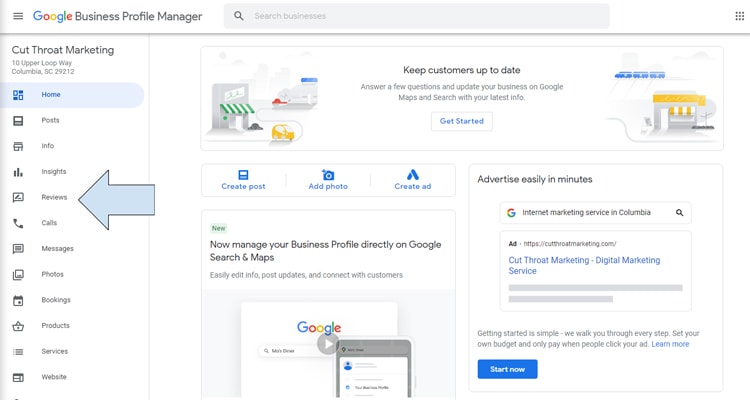Click the Internet marketing service search box
The width and height of the screenshot is (750, 400).
pos(596,212)
